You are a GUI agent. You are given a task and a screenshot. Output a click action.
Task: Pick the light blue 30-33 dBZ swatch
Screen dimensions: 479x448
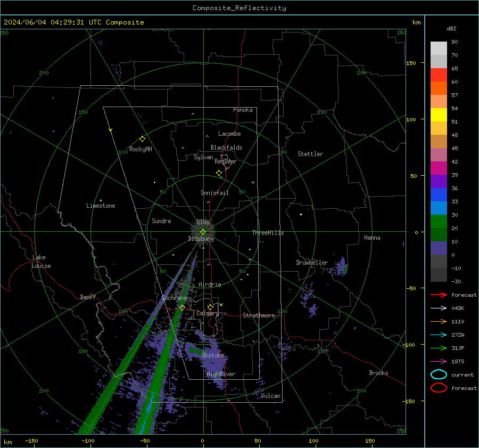click(x=439, y=208)
